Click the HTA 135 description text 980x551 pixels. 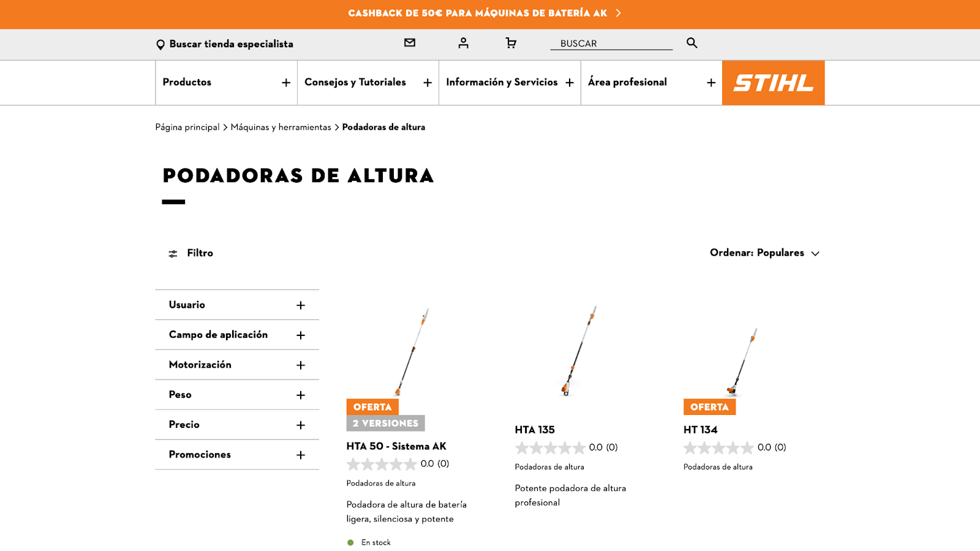[570, 495]
